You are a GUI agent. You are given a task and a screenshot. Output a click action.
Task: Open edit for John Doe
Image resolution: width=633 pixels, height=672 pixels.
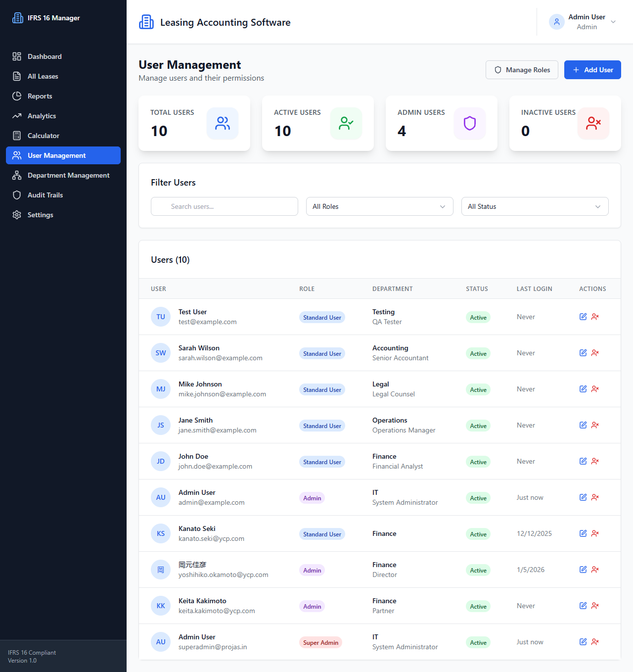tap(583, 461)
